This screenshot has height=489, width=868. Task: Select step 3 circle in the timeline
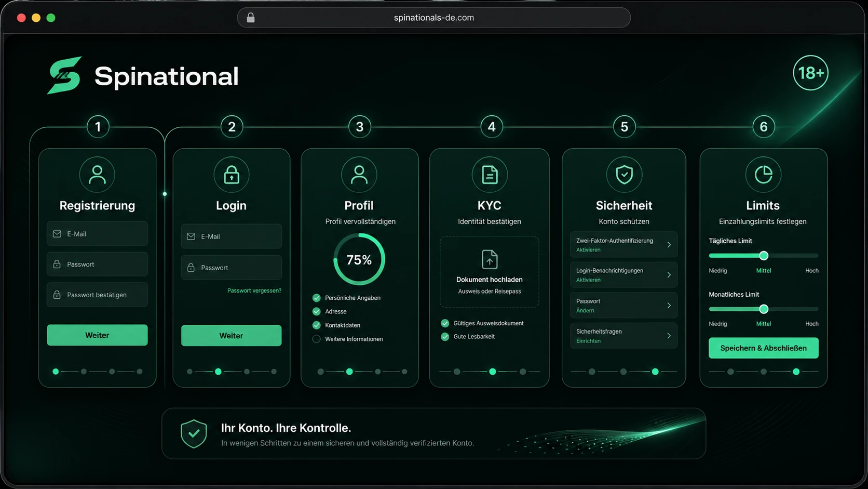(360, 127)
